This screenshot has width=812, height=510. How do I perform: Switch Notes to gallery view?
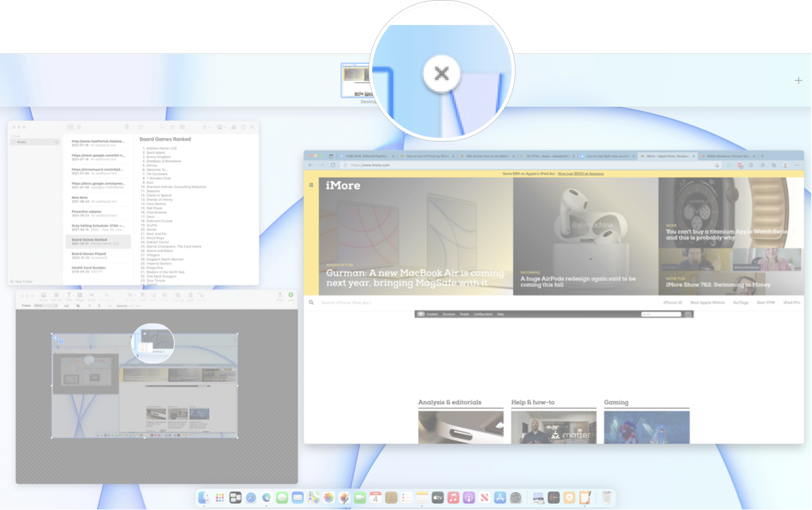pyautogui.click(x=79, y=126)
